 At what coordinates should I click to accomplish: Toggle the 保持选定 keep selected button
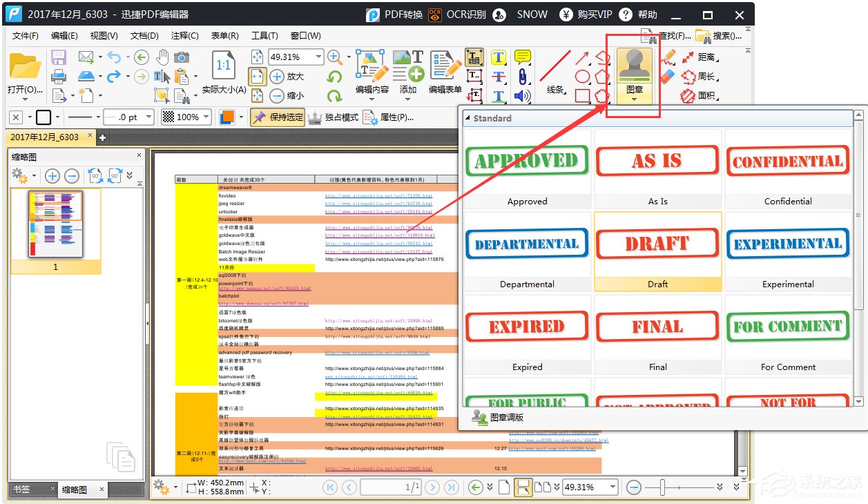pos(278,117)
